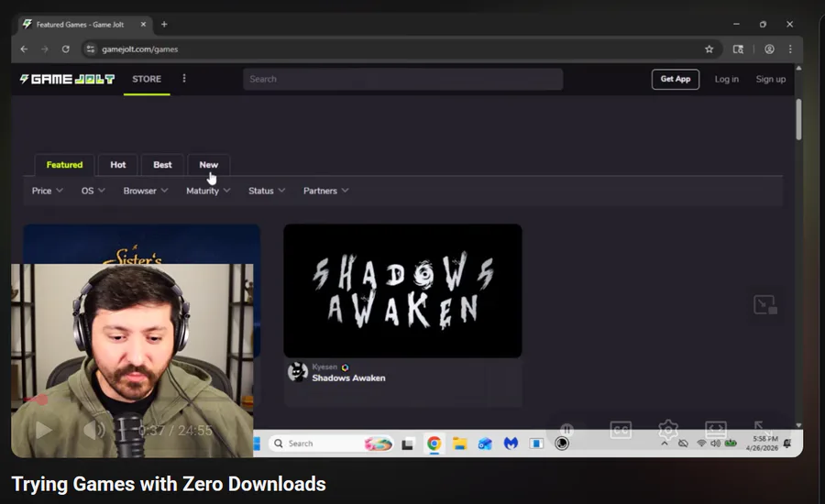The image size is (825, 504).
Task: Open Wi-Fi network tray icon
Action: point(701,444)
